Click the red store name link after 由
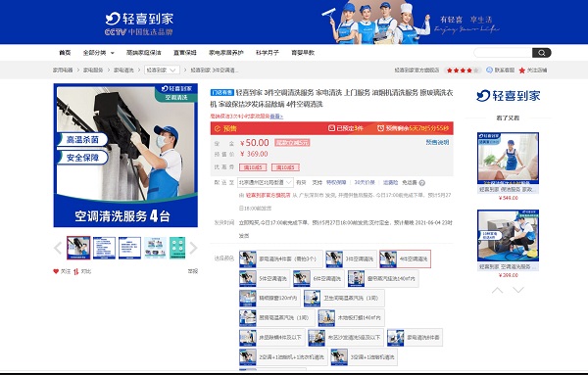588x375 pixels. point(269,195)
